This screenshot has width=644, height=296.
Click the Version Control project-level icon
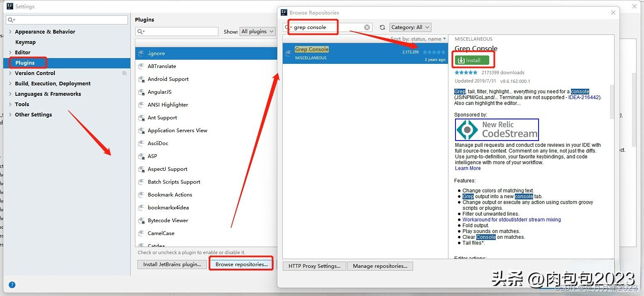(x=124, y=73)
